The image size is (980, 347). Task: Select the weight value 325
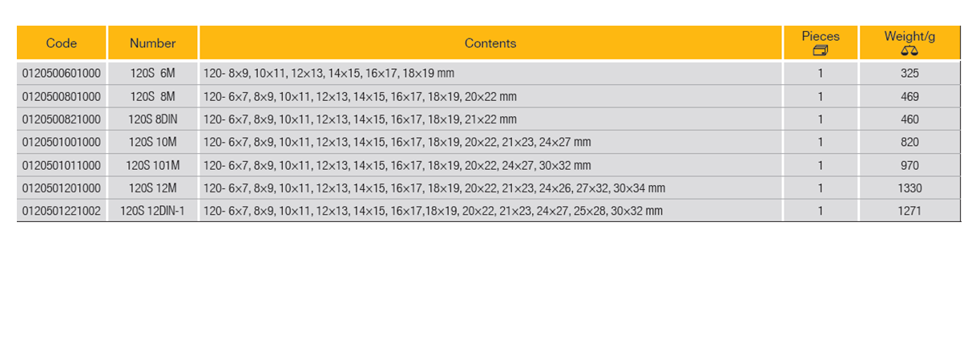coord(909,74)
